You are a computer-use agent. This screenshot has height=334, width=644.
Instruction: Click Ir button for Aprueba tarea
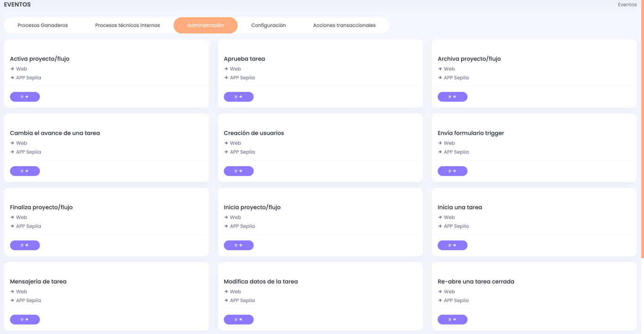pyautogui.click(x=239, y=97)
